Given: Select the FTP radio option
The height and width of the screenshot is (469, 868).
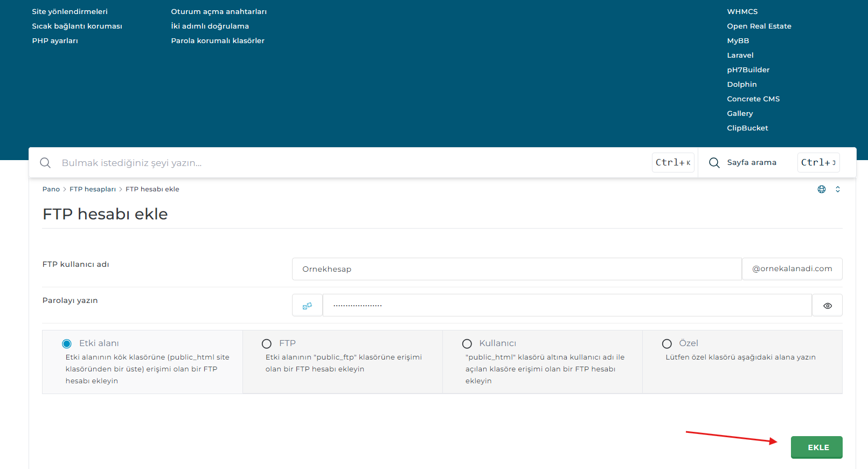Looking at the screenshot, I should 267,344.
